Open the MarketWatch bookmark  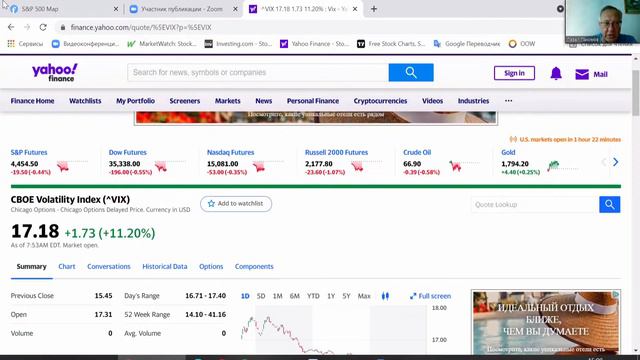pyautogui.click(x=162, y=44)
